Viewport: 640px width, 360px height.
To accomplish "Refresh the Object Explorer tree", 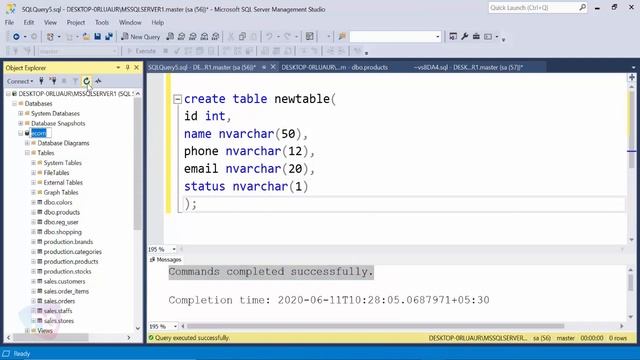I will [87, 81].
